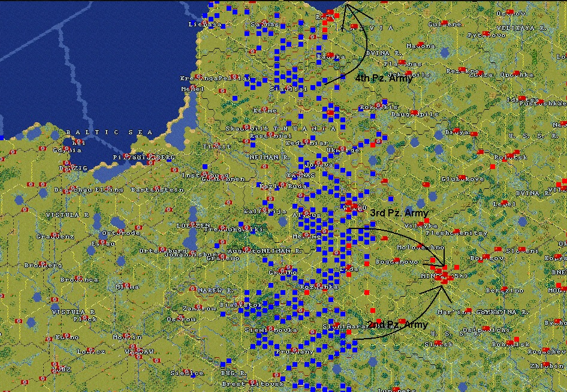Select the Berezino Soviet flag marker
The image size is (567, 392).
pyautogui.click(x=504, y=289)
